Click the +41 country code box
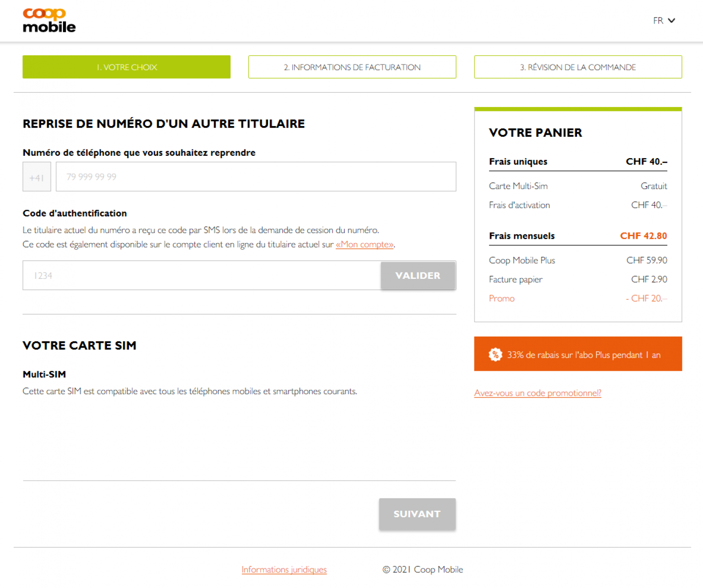 37,177
